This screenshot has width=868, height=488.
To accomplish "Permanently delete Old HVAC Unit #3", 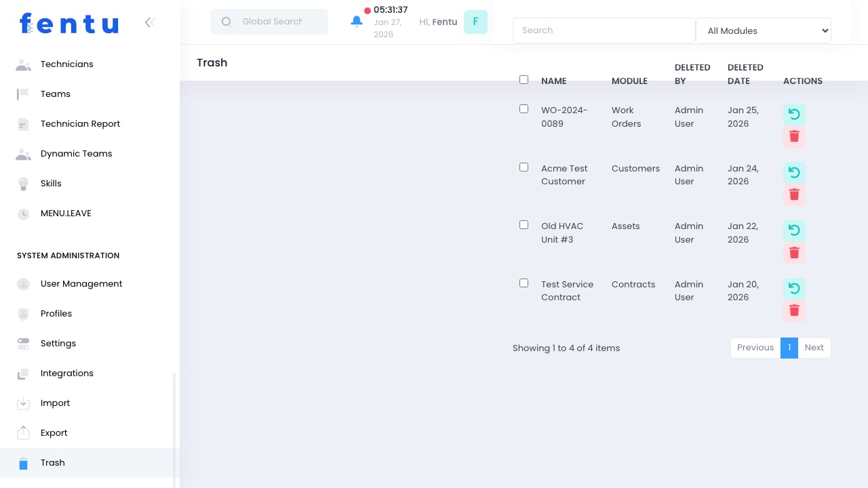I will tap(794, 253).
